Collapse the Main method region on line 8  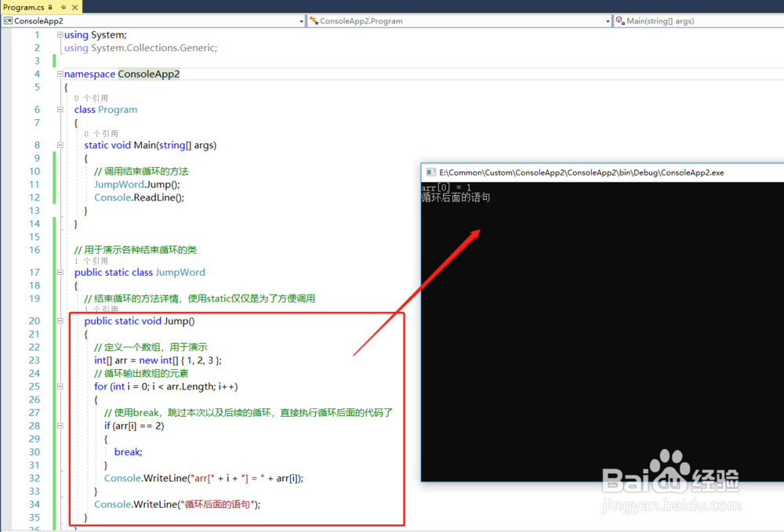click(60, 145)
